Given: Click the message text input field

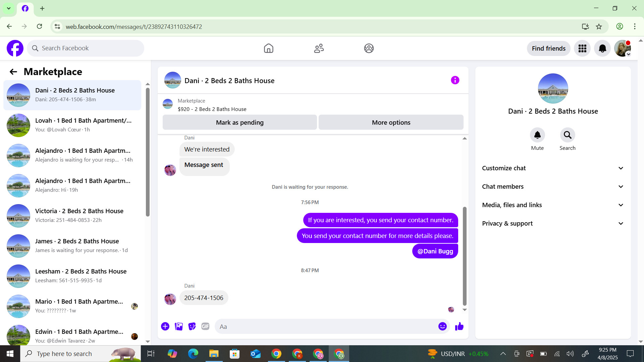Looking at the screenshot, I should pyautogui.click(x=325, y=326).
